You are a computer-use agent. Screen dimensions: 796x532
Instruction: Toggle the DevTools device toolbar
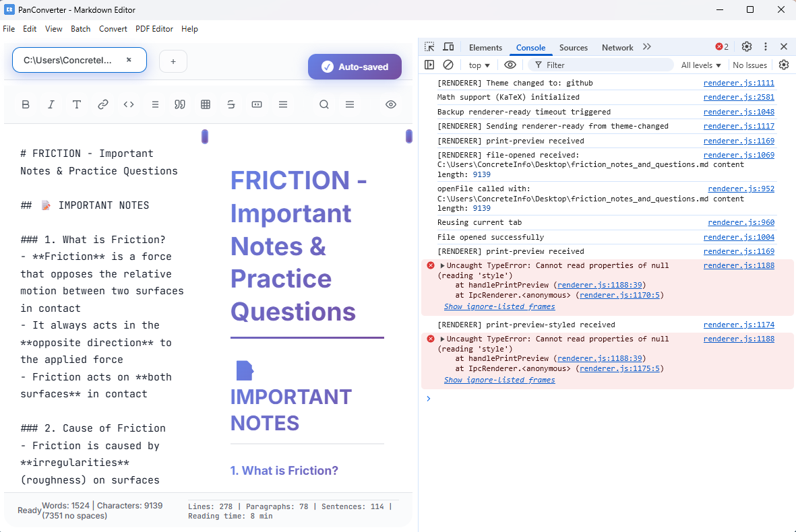coord(448,46)
